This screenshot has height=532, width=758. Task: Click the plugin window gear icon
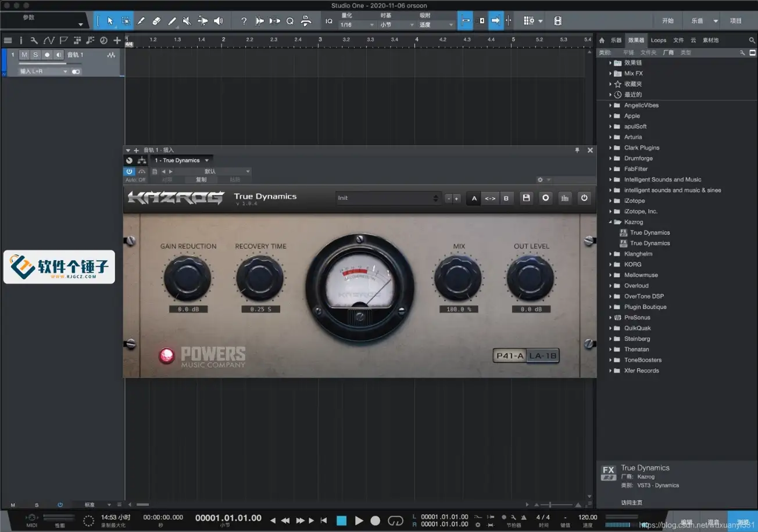540,180
